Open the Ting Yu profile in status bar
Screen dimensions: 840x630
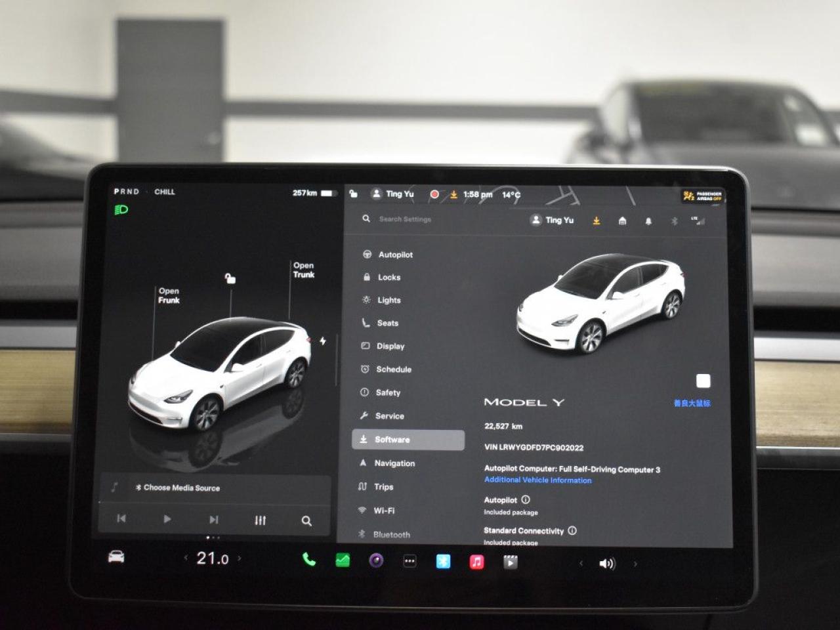(392, 194)
